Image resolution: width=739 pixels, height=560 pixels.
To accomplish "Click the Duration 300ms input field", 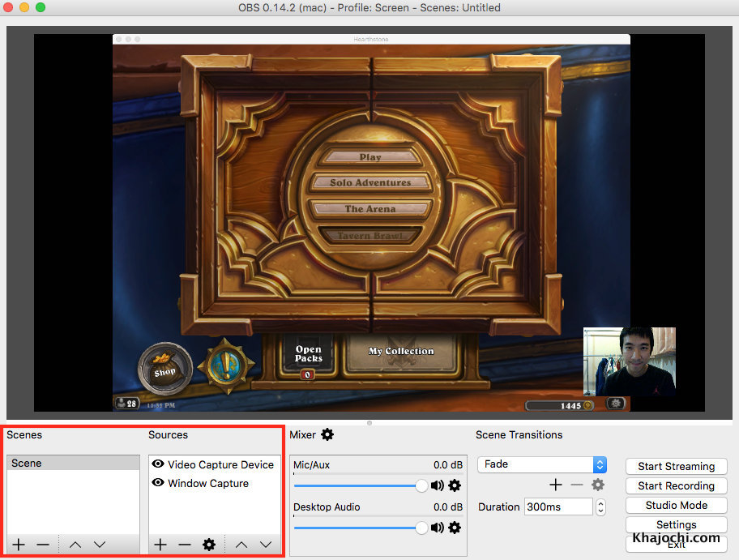I will (x=558, y=507).
